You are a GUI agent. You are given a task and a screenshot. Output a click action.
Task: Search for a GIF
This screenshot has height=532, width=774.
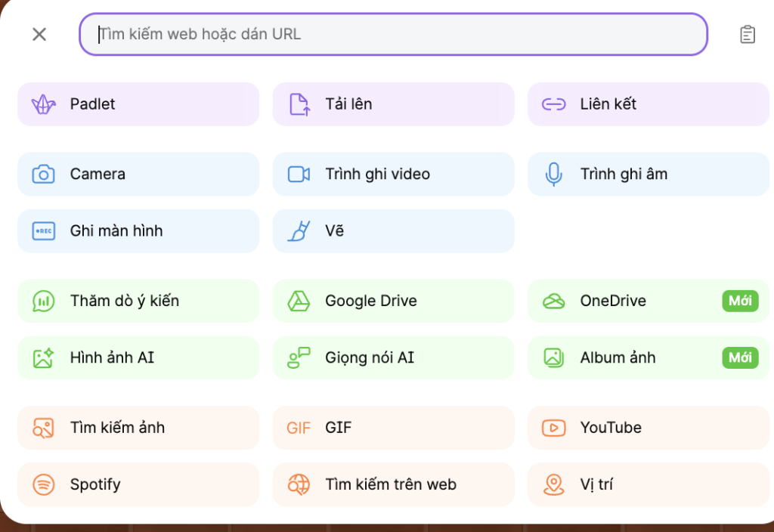[x=393, y=428]
